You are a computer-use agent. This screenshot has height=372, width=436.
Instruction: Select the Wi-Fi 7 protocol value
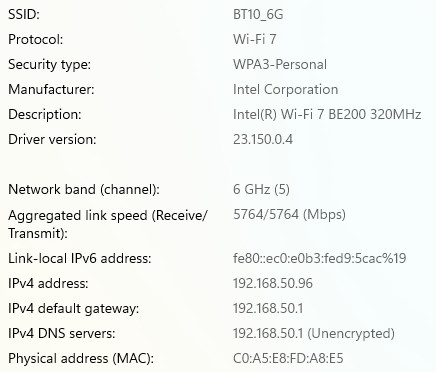coord(255,39)
